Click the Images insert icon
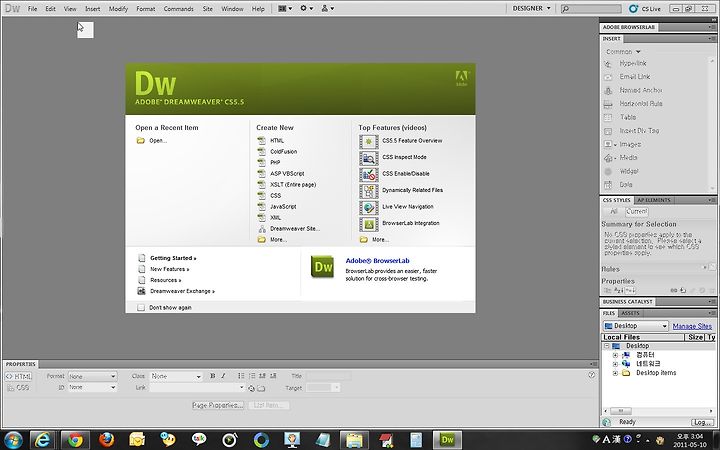This screenshot has height=450, width=720. [608, 144]
